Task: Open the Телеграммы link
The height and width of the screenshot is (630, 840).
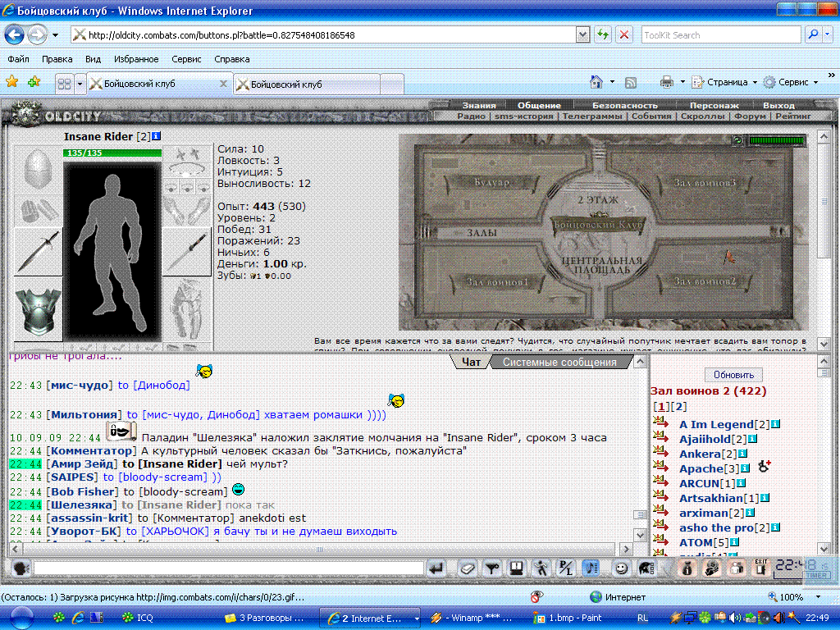Action: (592, 116)
